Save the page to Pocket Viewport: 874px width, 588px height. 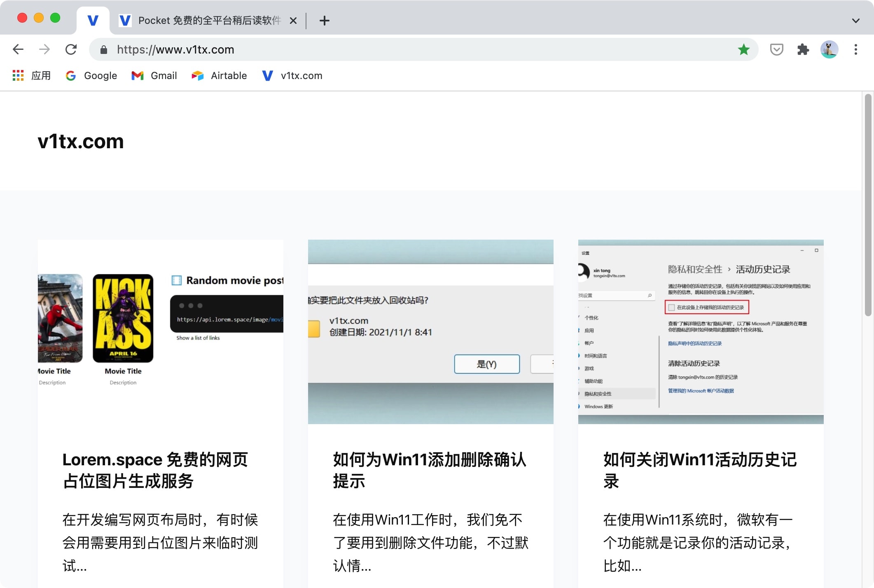tap(777, 49)
